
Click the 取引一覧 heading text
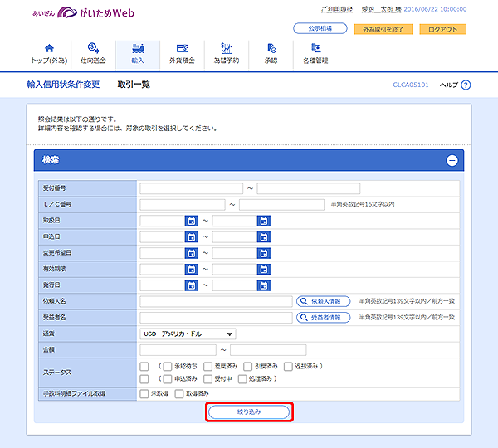pos(134,85)
